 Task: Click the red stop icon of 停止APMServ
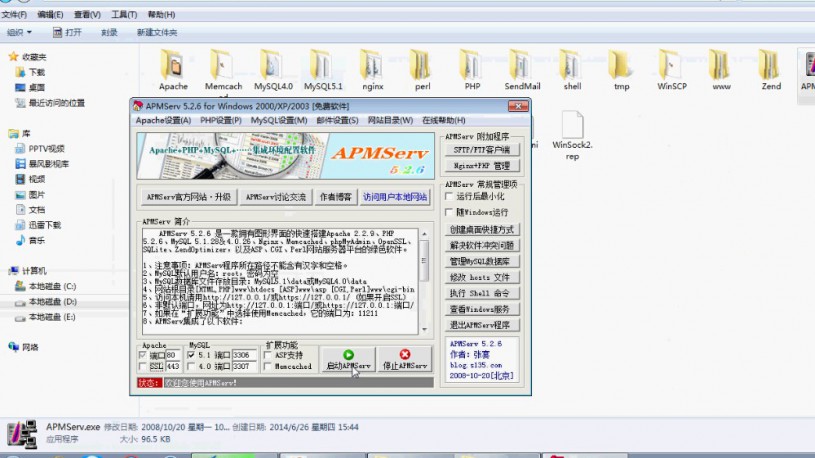point(404,355)
